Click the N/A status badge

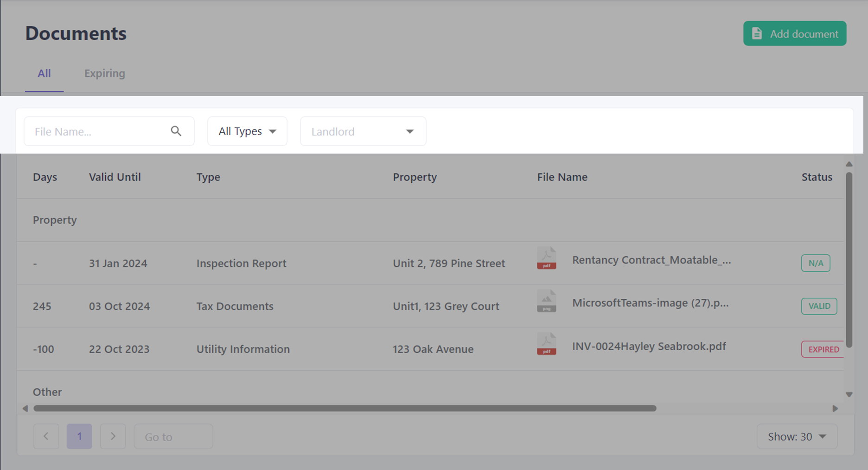tap(816, 263)
